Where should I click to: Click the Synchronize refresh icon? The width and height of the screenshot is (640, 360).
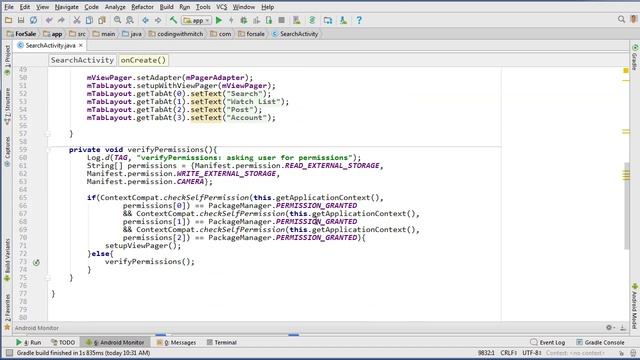[33, 20]
